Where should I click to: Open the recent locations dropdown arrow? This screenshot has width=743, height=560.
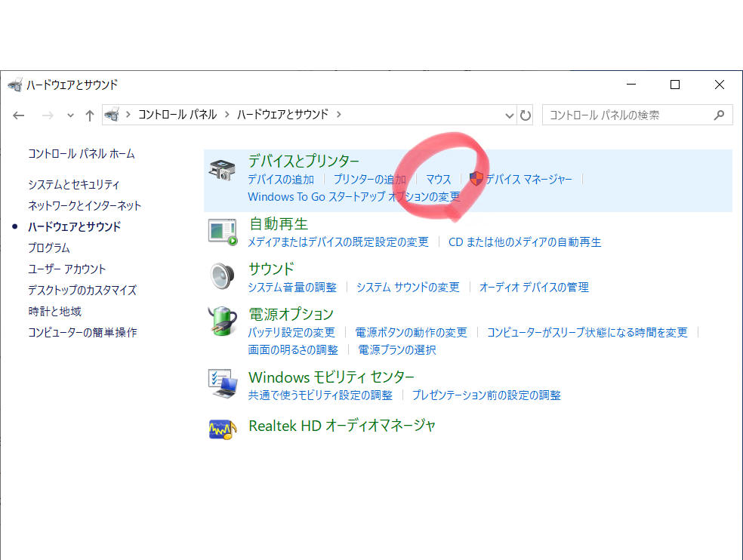(70, 115)
